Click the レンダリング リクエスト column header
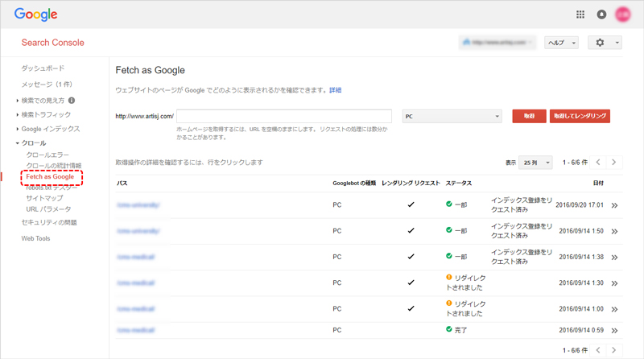 pyautogui.click(x=411, y=184)
